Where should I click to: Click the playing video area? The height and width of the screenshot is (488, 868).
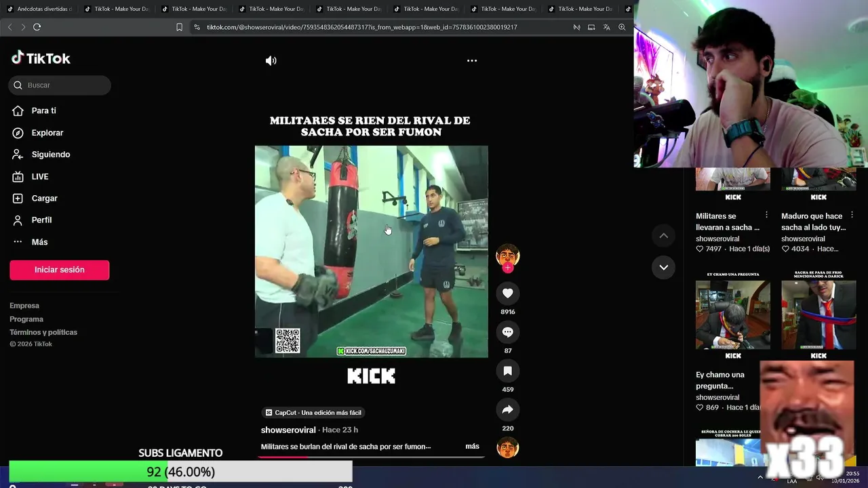371,251
